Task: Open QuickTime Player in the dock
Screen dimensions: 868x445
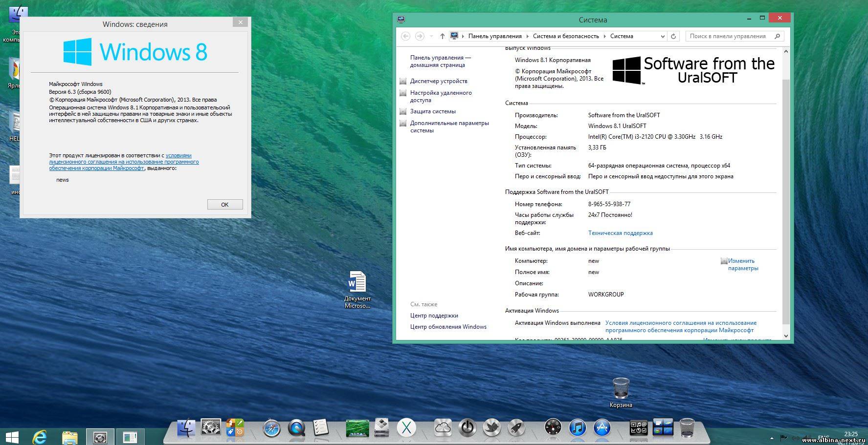Action: point(296,428)
